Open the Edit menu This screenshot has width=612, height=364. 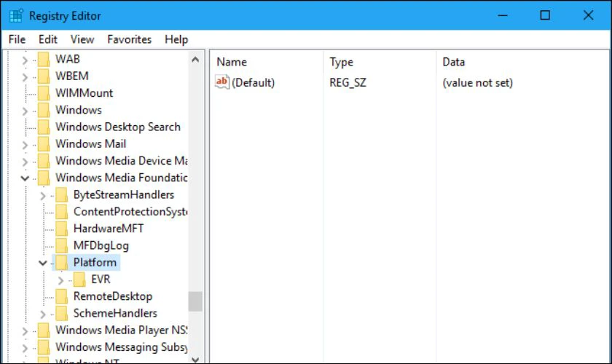click(x=47, y=39)
